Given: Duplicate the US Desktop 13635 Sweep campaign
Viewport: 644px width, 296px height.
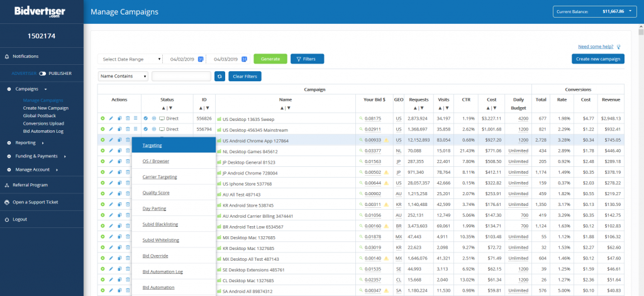Looking at the screenshot, I should (x=119, y=118).
